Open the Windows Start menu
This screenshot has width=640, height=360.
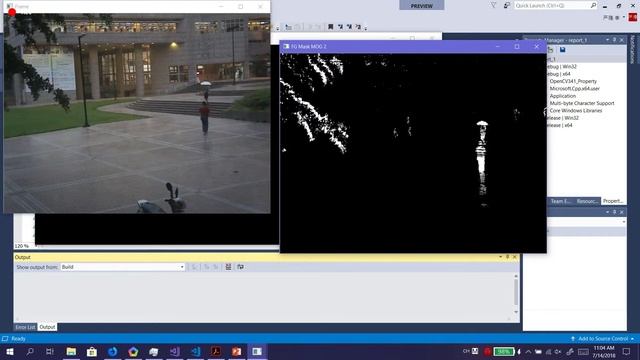click(9, 351)
